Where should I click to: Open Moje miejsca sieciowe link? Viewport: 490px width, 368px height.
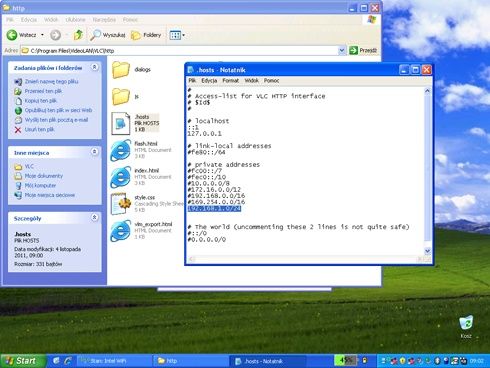50,195
